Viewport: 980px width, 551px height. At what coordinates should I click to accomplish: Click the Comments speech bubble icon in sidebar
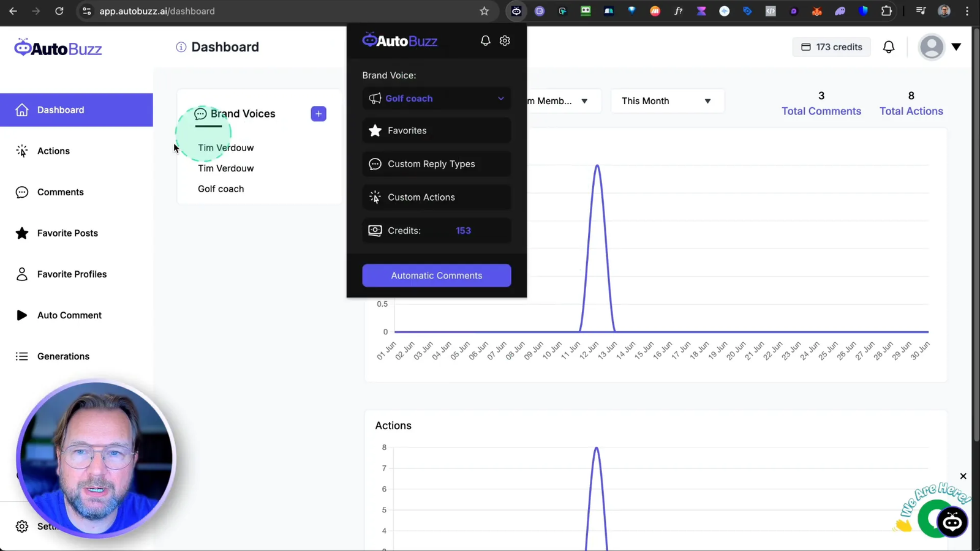pyautogui.click(x=22, y=192)
